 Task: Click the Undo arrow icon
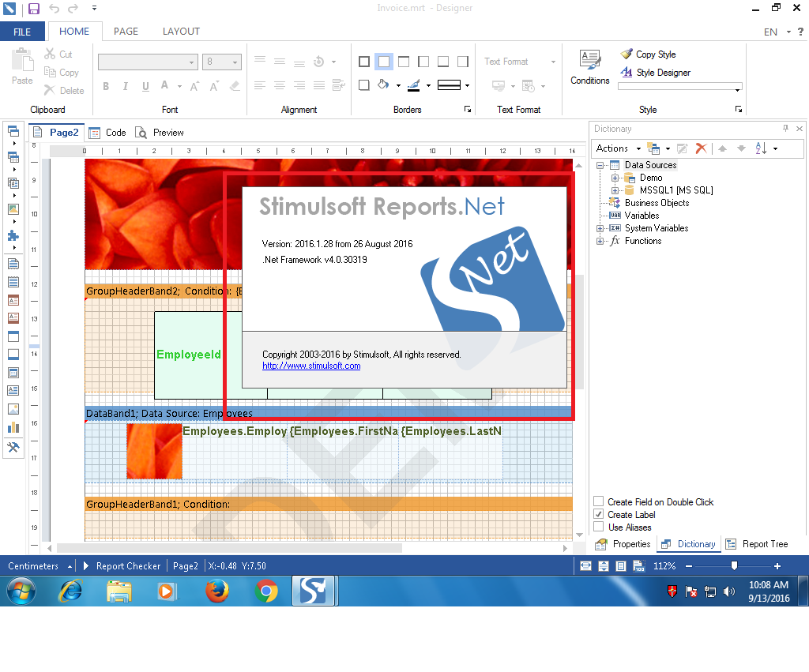[55, 8]
